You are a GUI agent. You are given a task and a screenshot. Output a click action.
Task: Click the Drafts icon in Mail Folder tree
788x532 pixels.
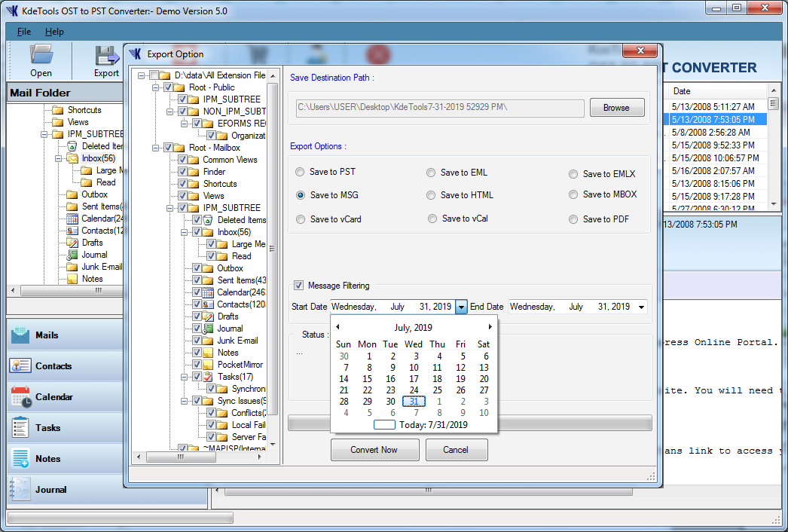pos(72,243)
